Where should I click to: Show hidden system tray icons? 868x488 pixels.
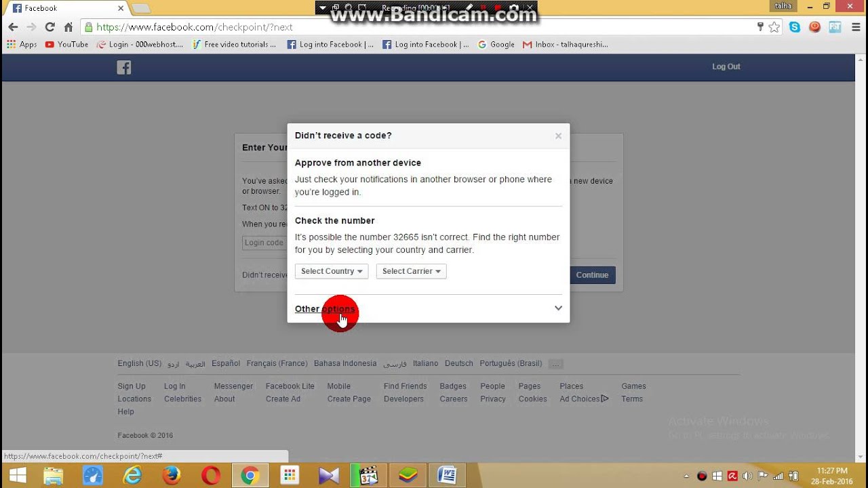[x=686, y=476]
